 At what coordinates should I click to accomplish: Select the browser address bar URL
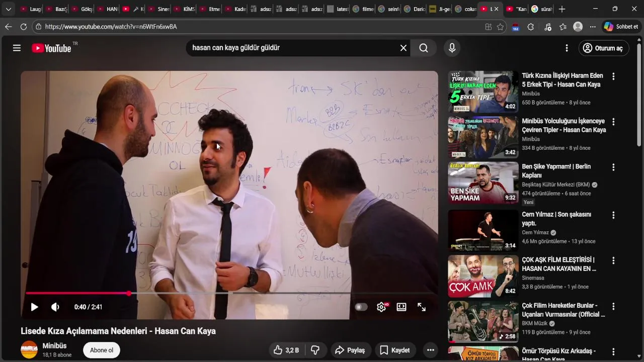pyautogui.click(x=111, y=27)
